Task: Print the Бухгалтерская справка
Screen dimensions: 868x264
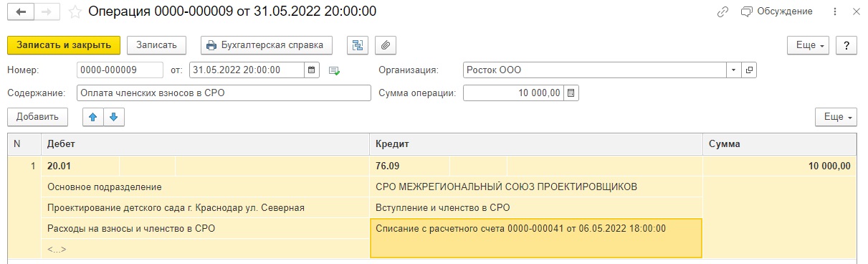Action: pos(266,44)
